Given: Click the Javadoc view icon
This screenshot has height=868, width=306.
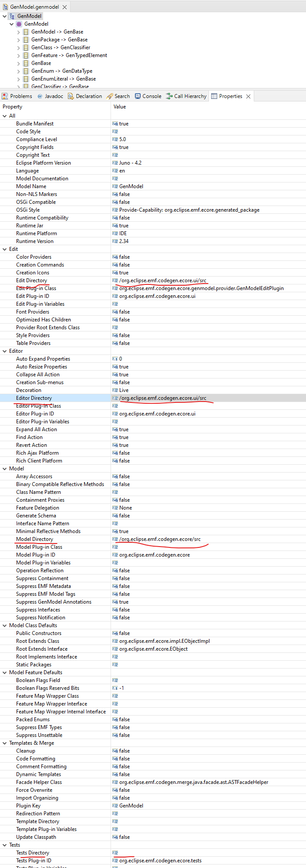Looking at the screenshot, I should (x=40, y=96).
